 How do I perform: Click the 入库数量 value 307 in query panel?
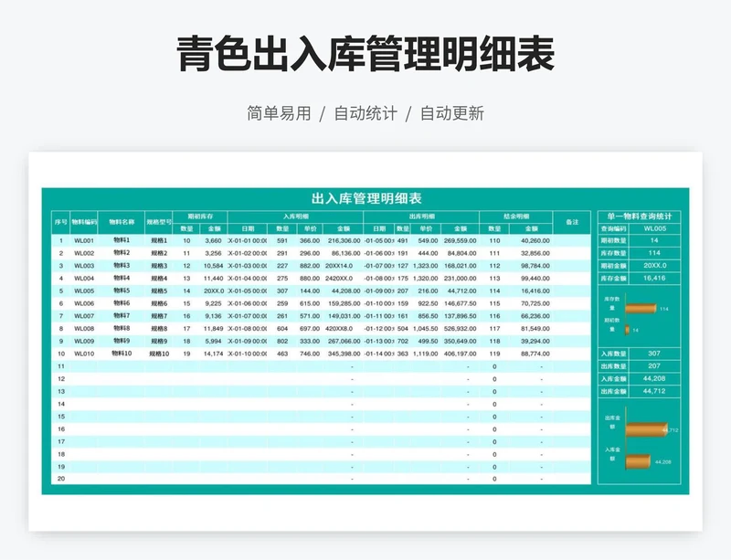coord(654,354)
